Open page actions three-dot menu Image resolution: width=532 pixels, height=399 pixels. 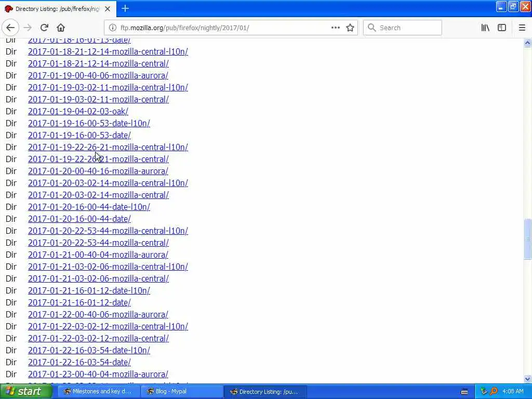335,28
